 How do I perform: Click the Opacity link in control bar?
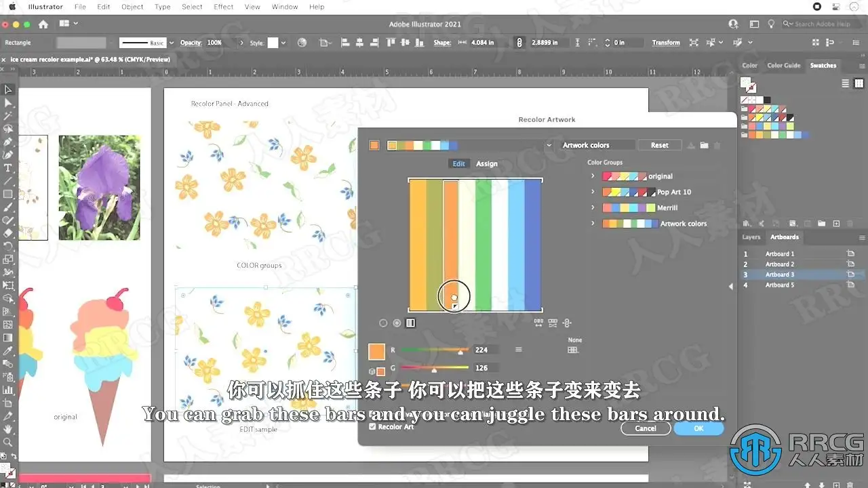191,43
